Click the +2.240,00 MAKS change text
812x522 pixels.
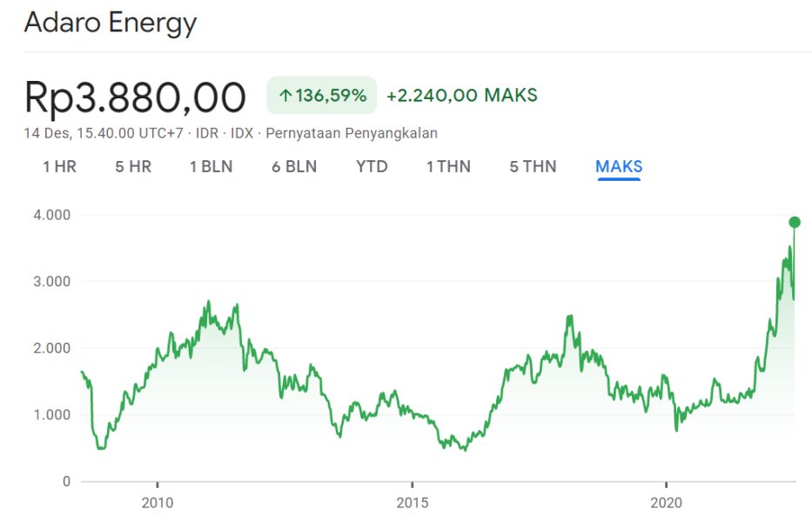(x=461, y=96)
